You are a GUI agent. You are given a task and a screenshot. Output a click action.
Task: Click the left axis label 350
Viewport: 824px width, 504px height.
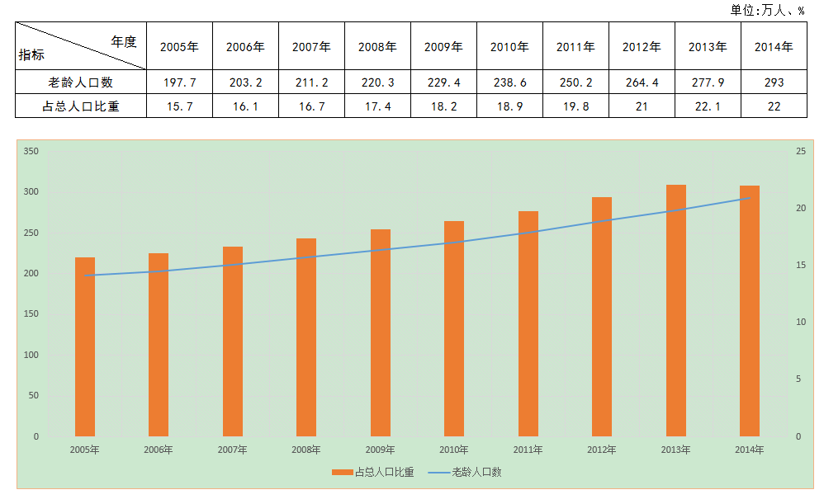click(31, 152)
